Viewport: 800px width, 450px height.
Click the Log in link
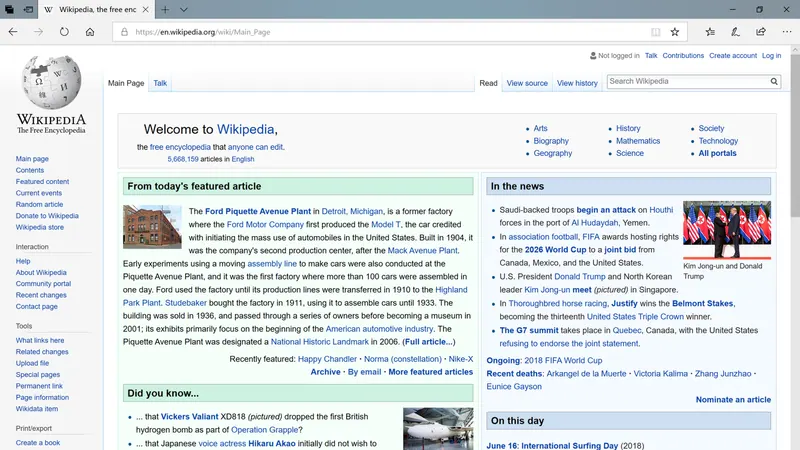coord(771,55)
